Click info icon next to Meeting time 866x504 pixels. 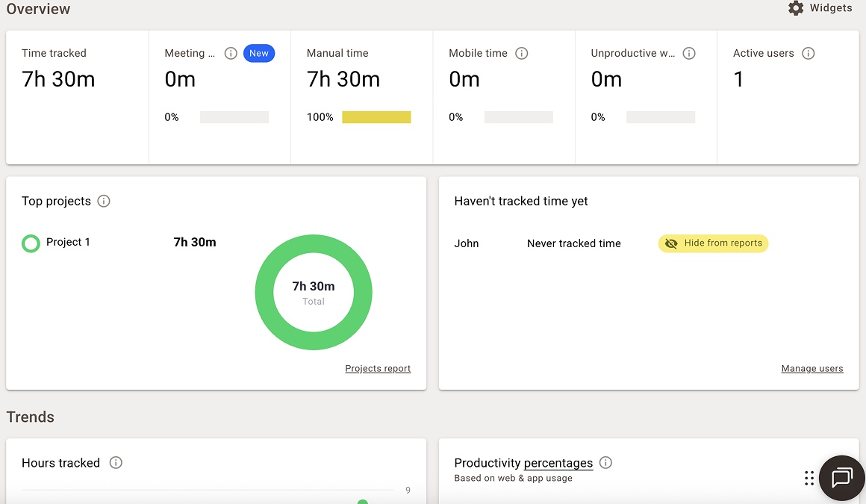point(231,53)
